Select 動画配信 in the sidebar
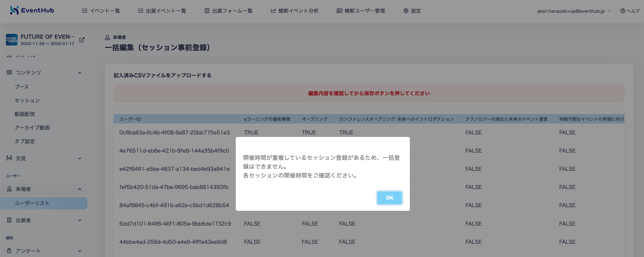Image resolution: width=644 pixels, height=257 pixels. (25, 114)
